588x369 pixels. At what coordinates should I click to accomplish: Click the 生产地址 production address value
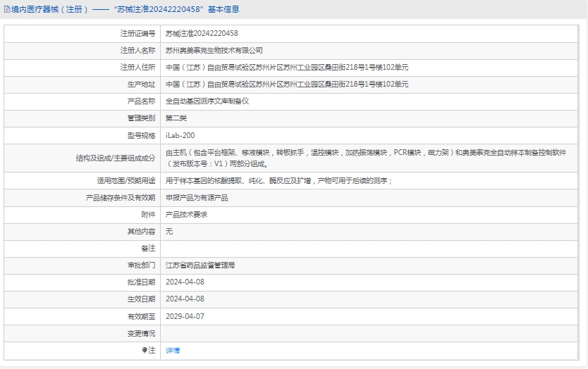286,84
